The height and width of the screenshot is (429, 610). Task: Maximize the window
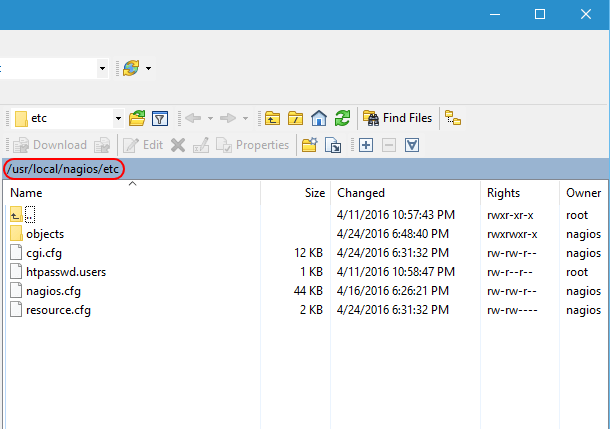click(540, 14)
